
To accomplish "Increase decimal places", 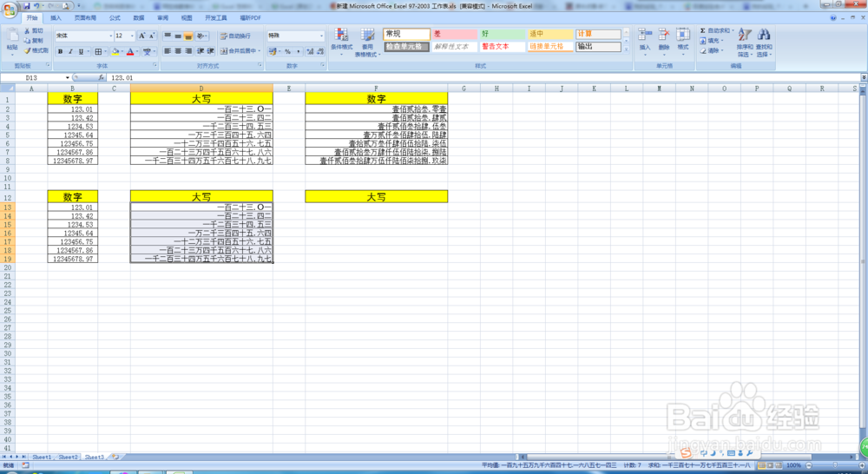I will [310, 51].
